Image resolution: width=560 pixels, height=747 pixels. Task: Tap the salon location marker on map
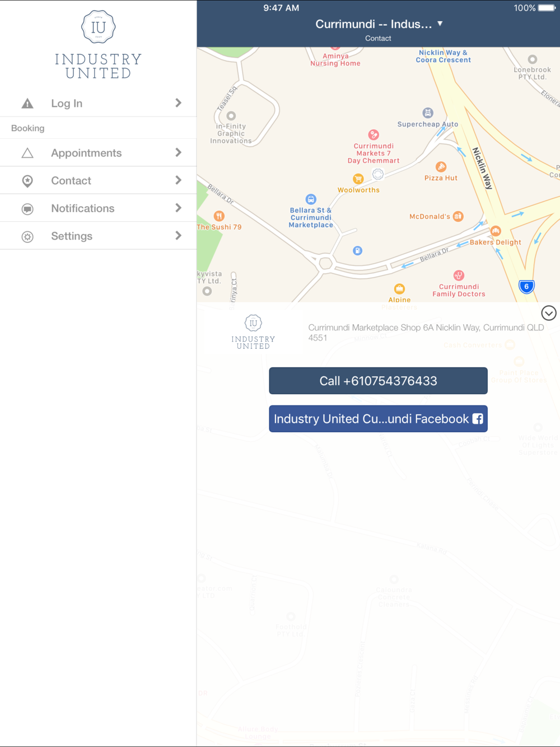378,174
